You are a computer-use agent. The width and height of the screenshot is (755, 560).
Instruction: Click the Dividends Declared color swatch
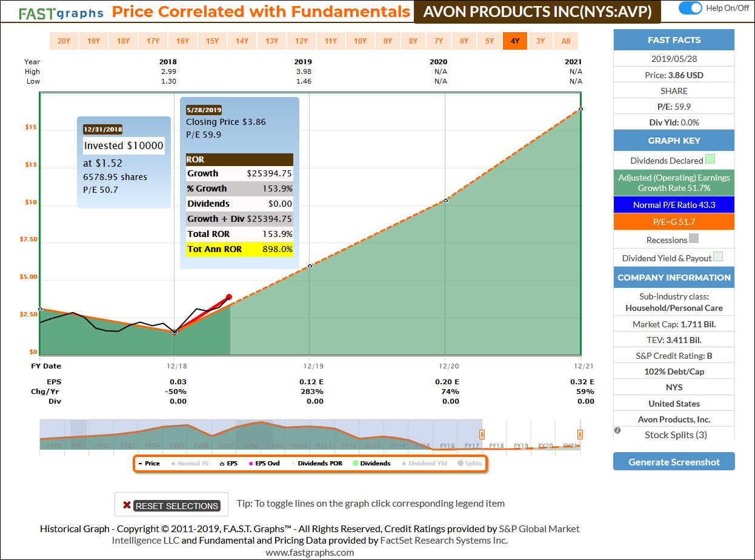click(710, 160)
